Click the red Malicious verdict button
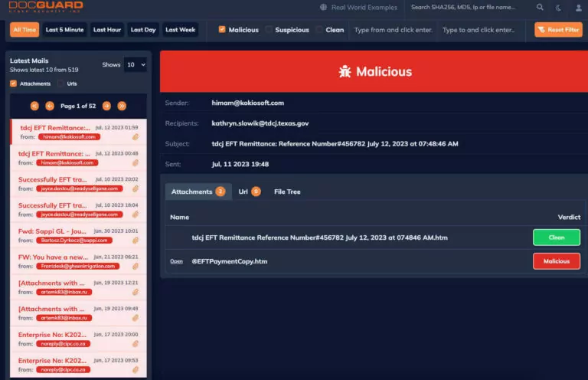The height and width of the screenshot is (380, 588). click(557, 261)
